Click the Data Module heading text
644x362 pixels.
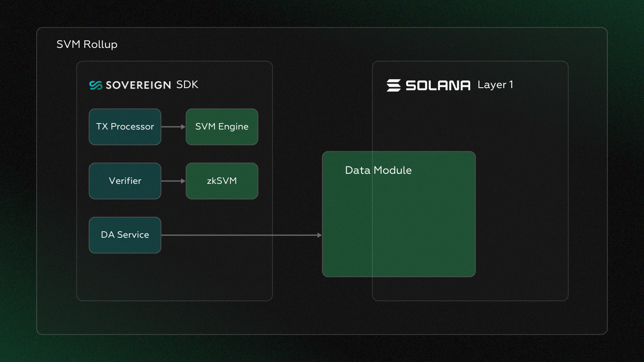pyautogui.click(x=378, y=170)
